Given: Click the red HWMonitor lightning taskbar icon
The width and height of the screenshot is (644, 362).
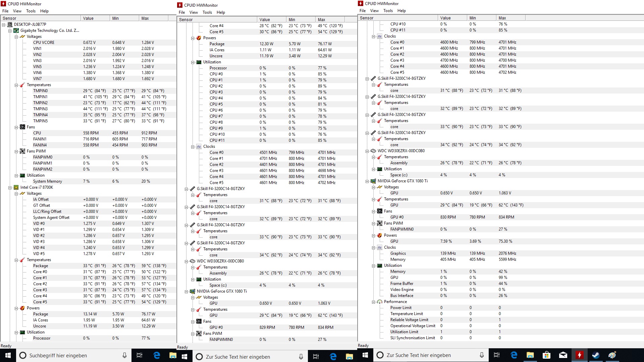Looking at the screenshot, I should point(579,355).
